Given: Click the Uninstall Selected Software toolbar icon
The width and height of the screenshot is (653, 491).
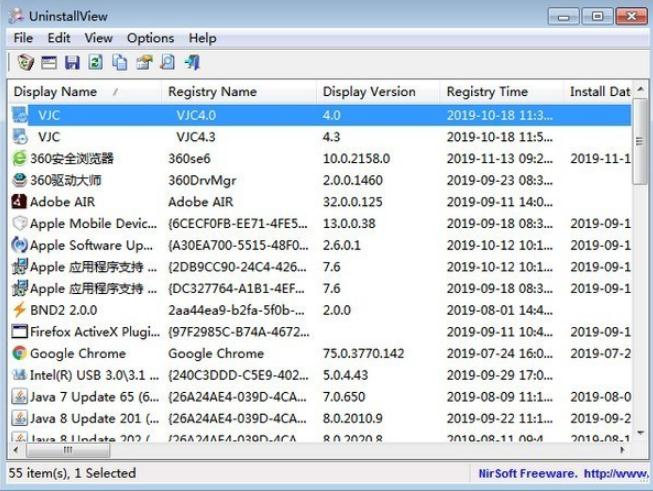Looking at the screenshot, I should (x=26, y=63).
